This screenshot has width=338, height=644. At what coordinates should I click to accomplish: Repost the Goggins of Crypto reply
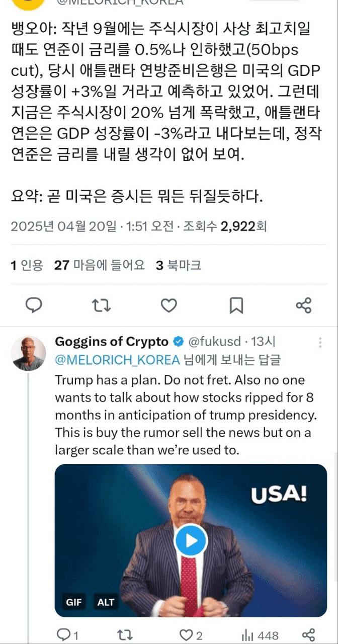[x=123, y=635]
